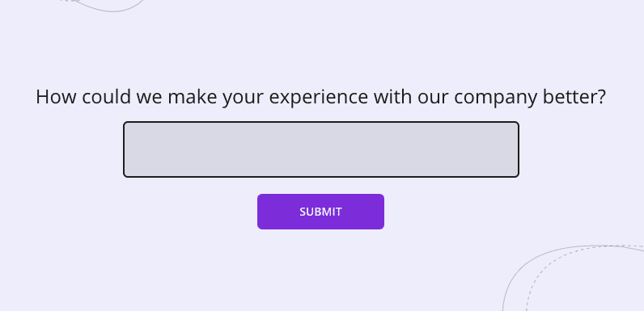
Task: Click the question heading about company experience
Action: point(320,97)
